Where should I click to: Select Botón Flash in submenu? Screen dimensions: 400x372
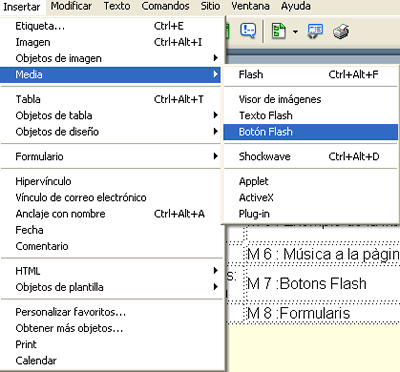[311, 132]
